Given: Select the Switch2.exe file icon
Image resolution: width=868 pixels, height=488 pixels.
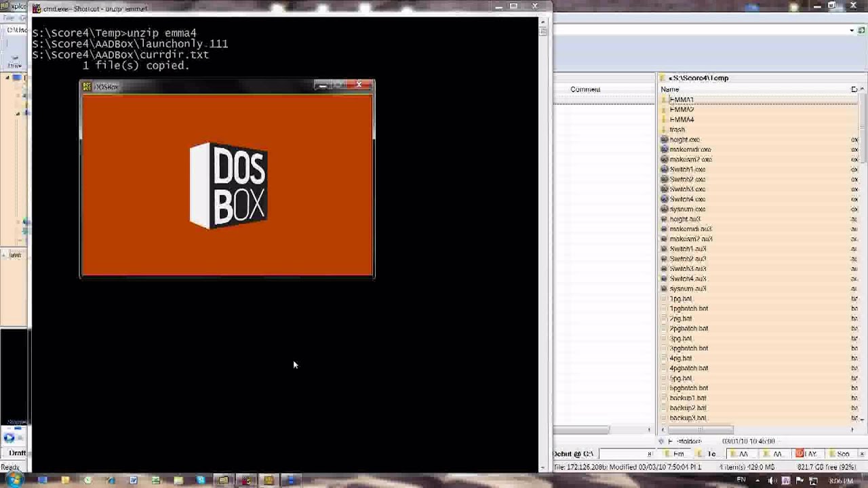Looking at the screenshot, I should click(x=665, y=180).
